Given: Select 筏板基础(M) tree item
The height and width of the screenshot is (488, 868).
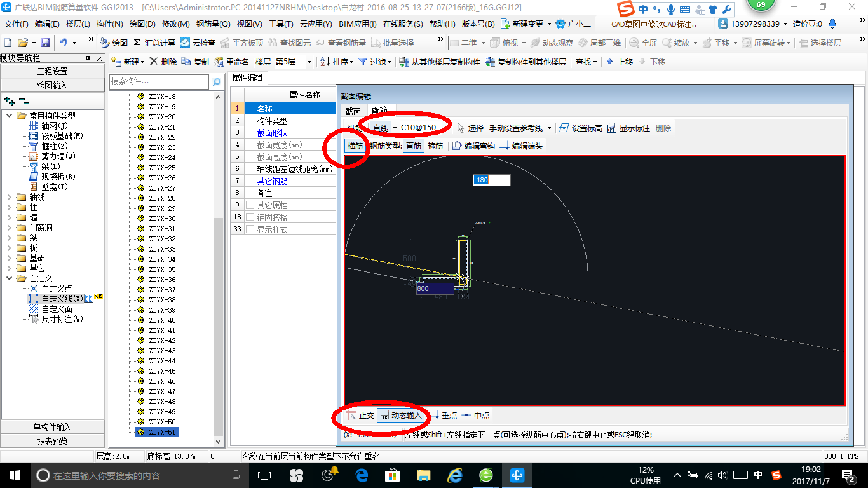Looking at the screenshot, I should (62, 136).
